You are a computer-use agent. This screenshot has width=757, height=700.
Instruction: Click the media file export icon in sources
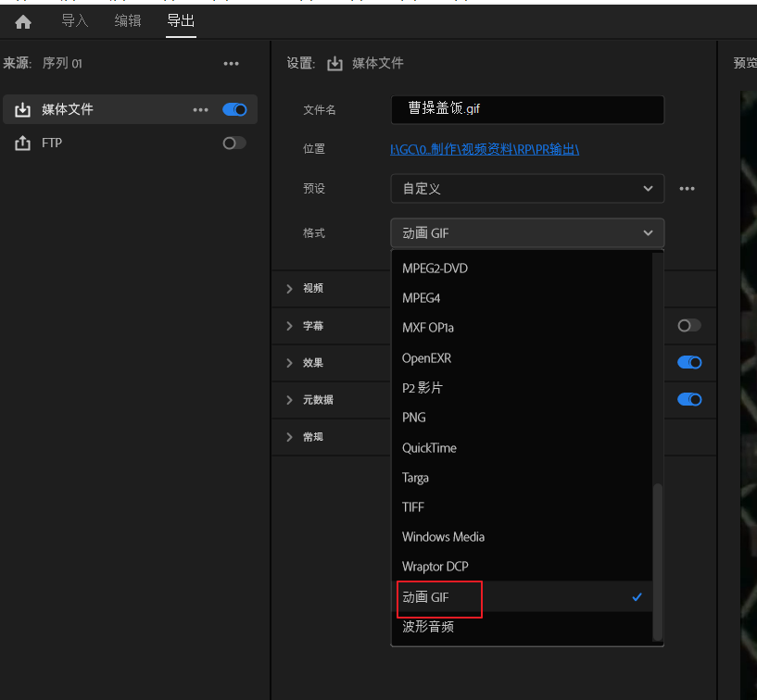23,109
